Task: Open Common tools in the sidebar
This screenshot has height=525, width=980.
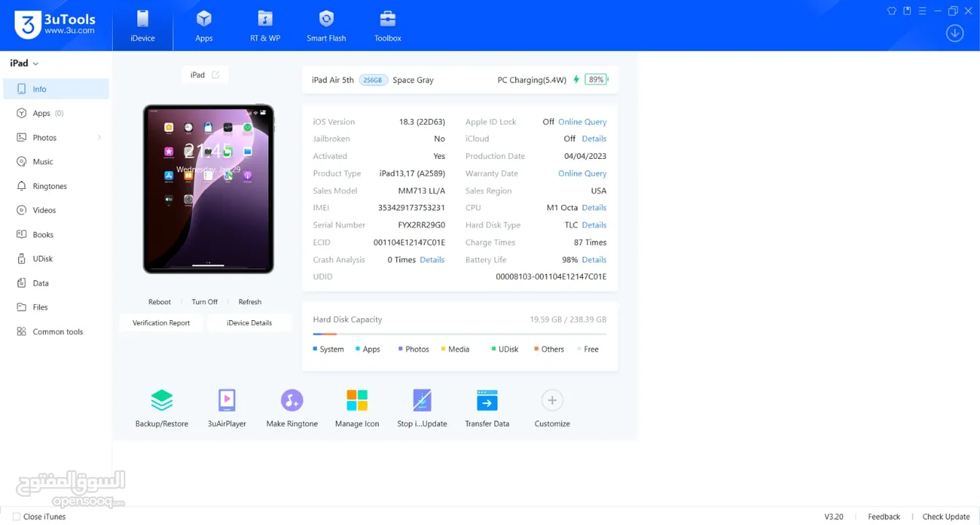Action: [56, 332]
